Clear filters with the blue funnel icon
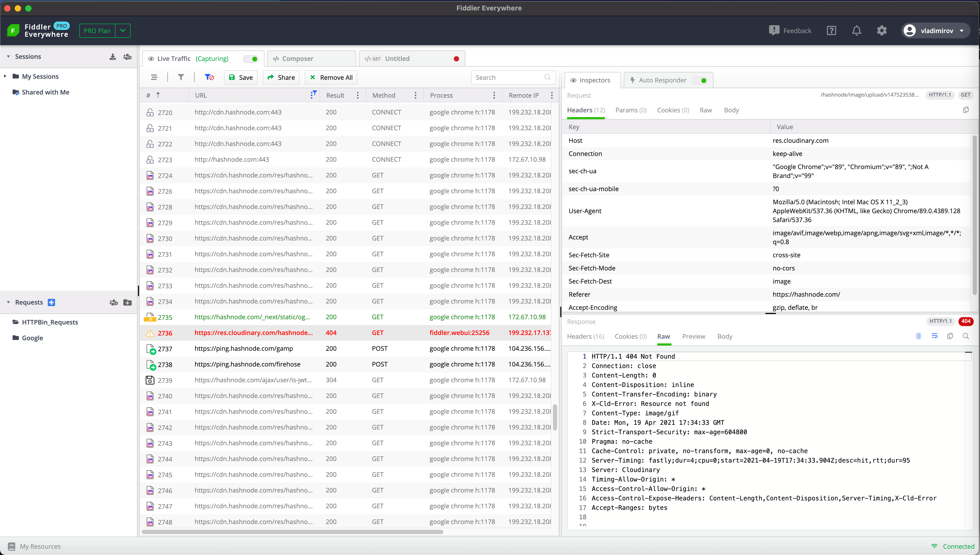 coord(209,77)
